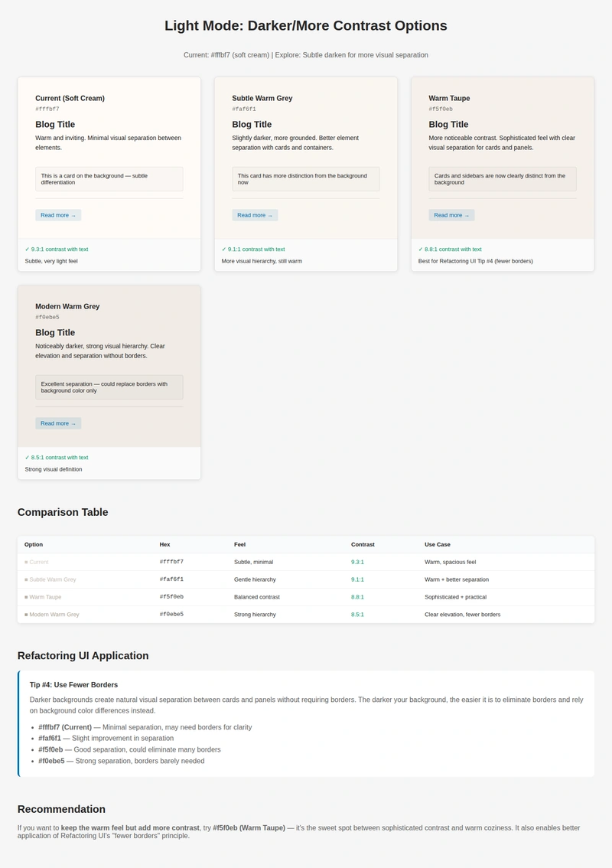Select the Modern Warm Grey swatch
The width and height of the screenshot is (612, 868).
tap(25, 615)
